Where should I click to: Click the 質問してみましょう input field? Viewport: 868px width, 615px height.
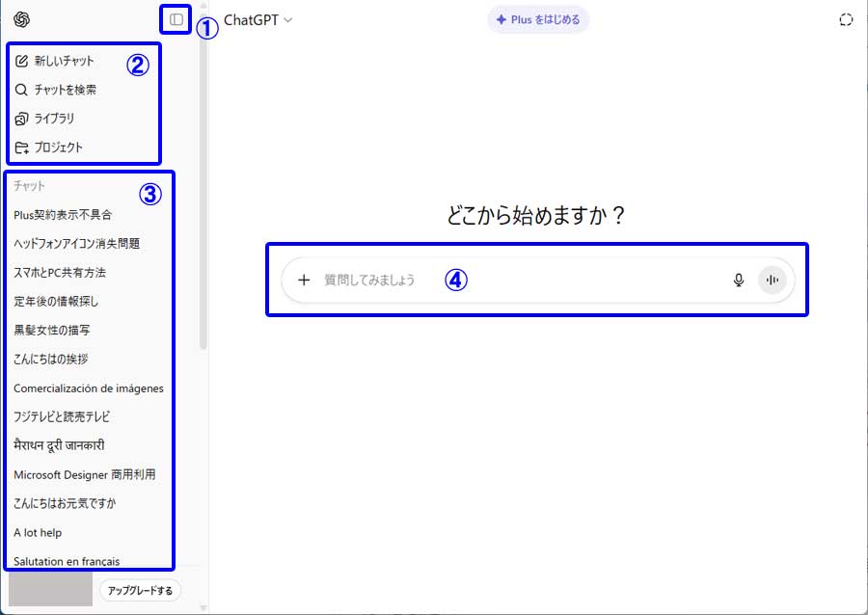tap(521, 281)
